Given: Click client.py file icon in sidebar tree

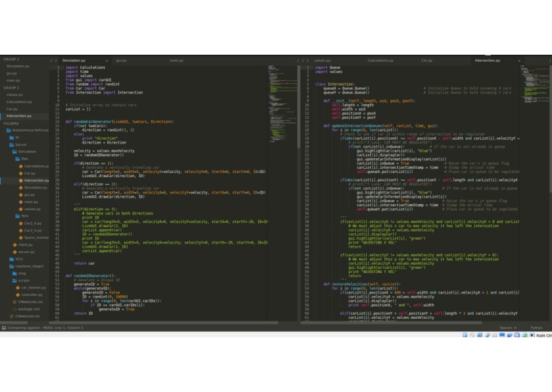Looking at the screenshot, I should pos(15,244).
